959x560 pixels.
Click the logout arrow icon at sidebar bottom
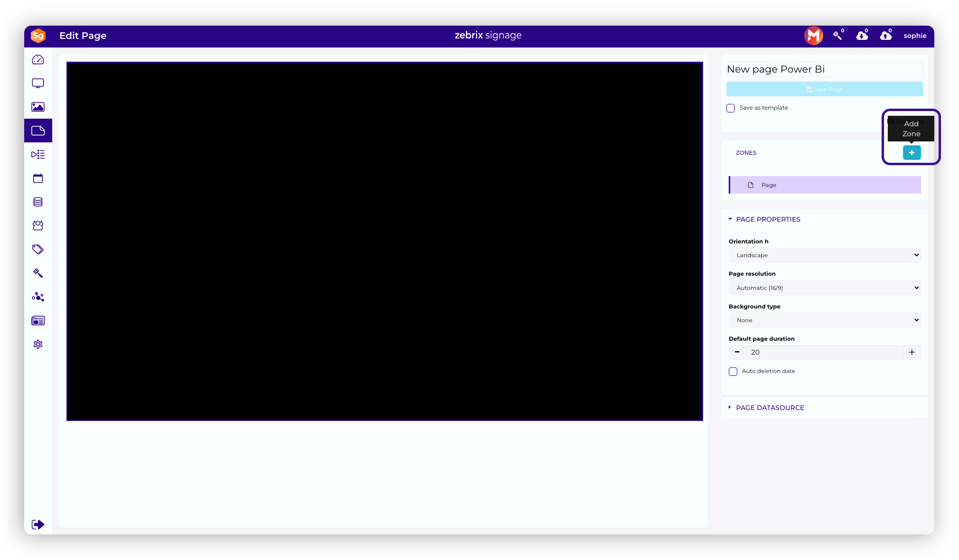(38, 524)
